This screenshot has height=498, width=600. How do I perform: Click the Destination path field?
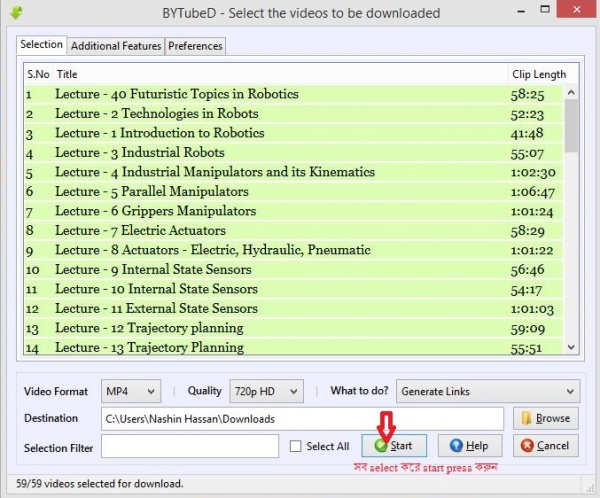click(302, 419)
